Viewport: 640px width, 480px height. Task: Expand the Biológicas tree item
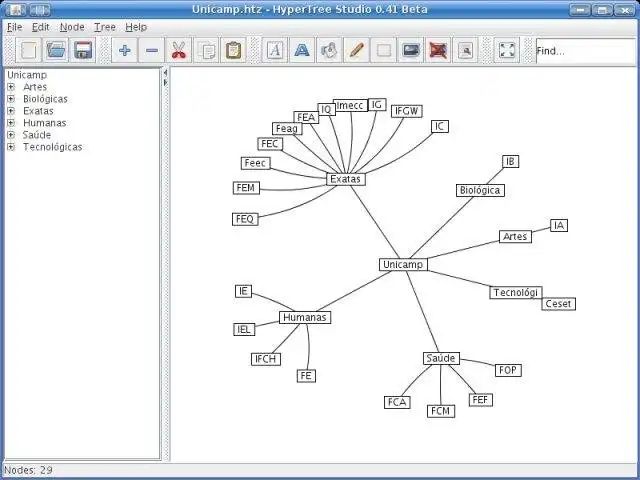pos(11,99)
